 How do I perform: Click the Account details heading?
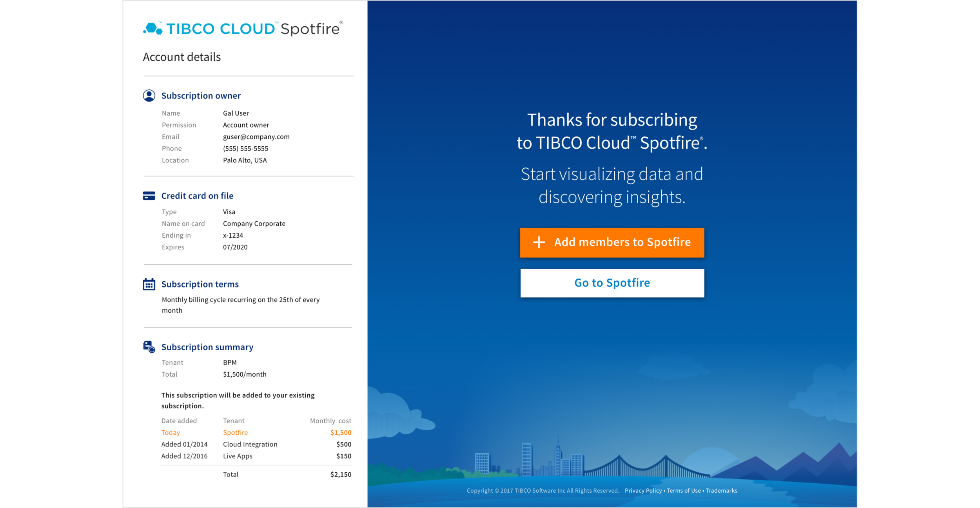pos(182,57)
